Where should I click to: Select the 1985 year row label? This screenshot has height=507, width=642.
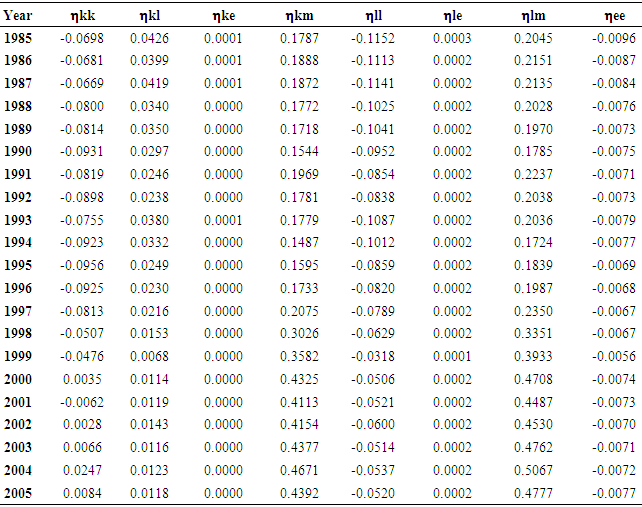(18, 38)
